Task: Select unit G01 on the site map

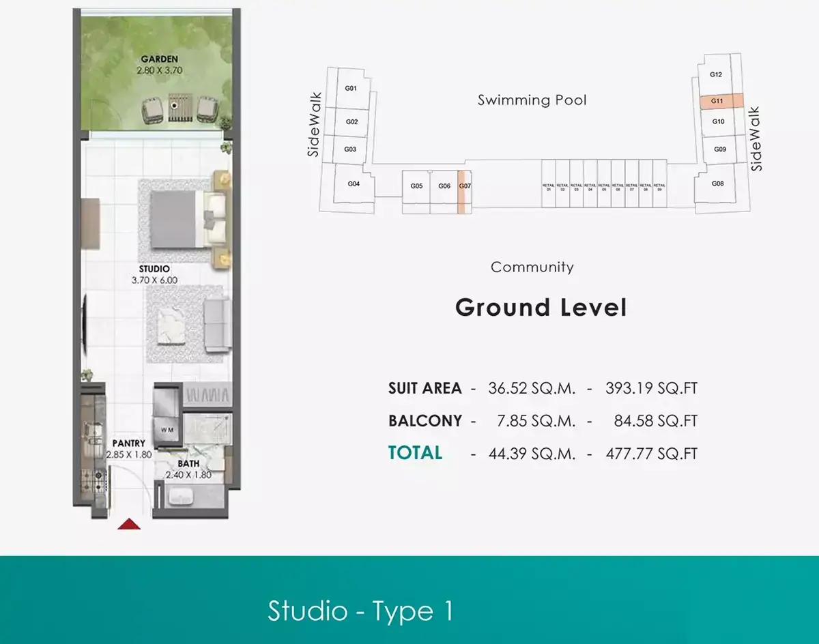Action: pyautogui.click(x=351, y=88)
